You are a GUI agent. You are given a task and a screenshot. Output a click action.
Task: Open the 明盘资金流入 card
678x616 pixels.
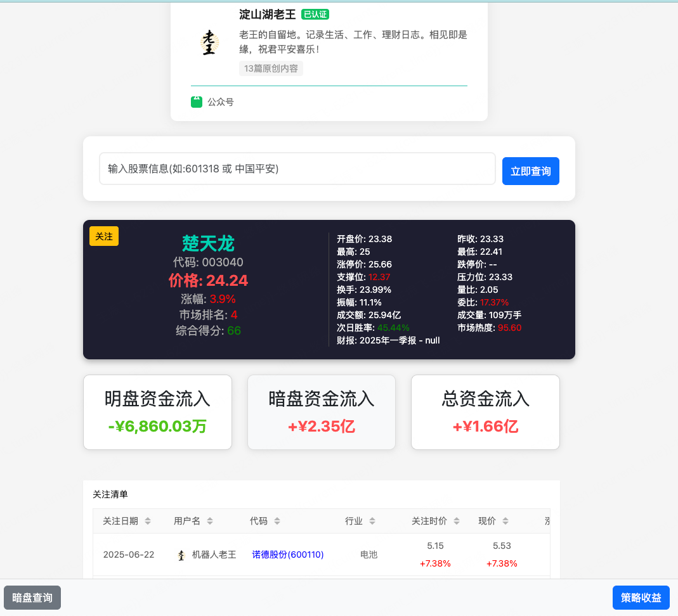pyautogui.click(x=157, y=412)
